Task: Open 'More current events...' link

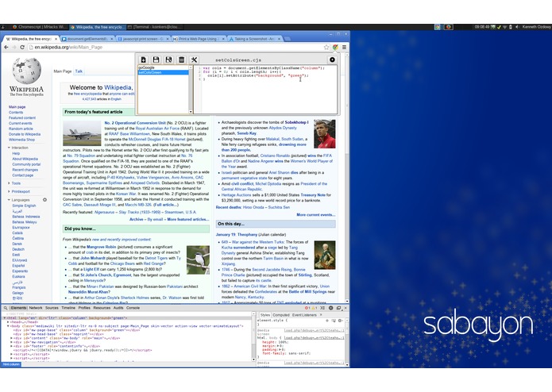Action: pyautogui.click(x=316, y=215)
